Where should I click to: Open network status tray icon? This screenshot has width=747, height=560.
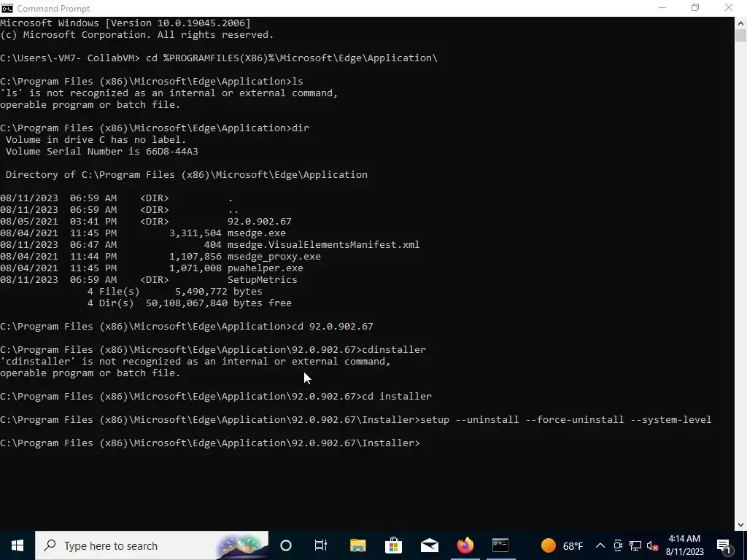click(x=635, y=545)
